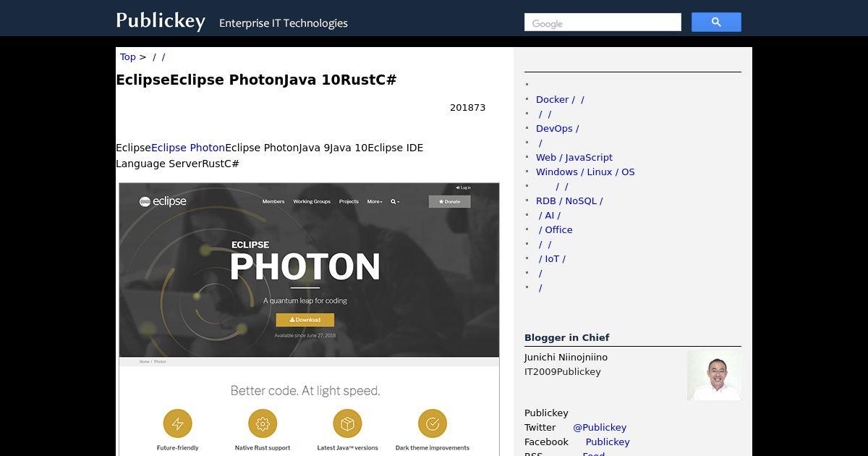Click the Blogger in Chief portrait photo
The height and width of the screenshot is (456, 868).
pyautogui.click(x=714, y=375)
